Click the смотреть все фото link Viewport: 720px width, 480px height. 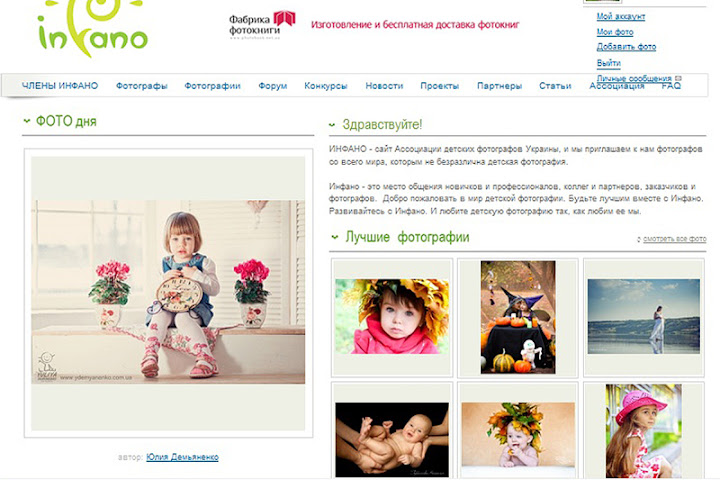(675, 239)
